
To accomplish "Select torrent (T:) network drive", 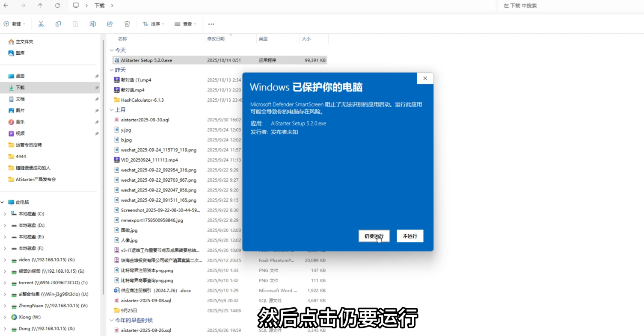I will coord(53,283).
